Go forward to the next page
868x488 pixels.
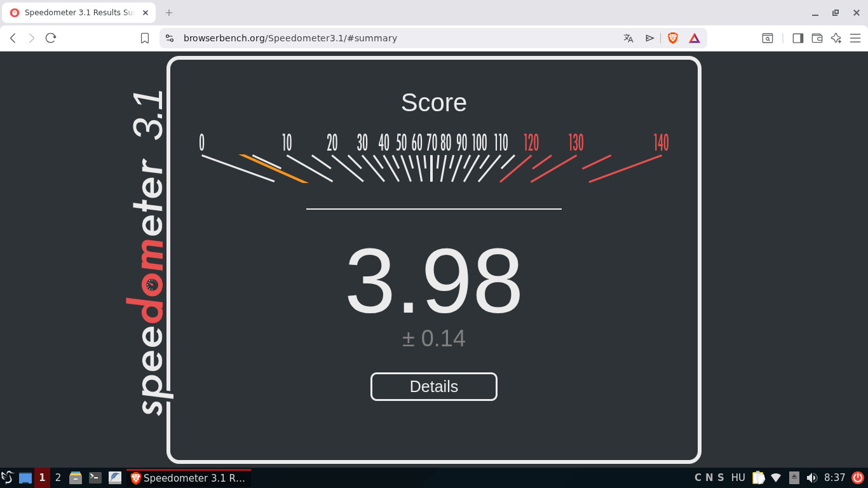point(32,38)
